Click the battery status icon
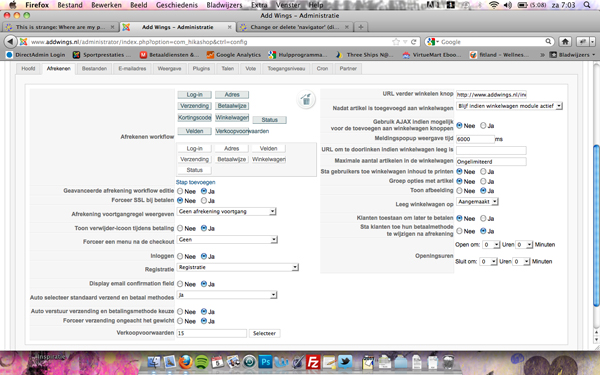 (522, 5)
